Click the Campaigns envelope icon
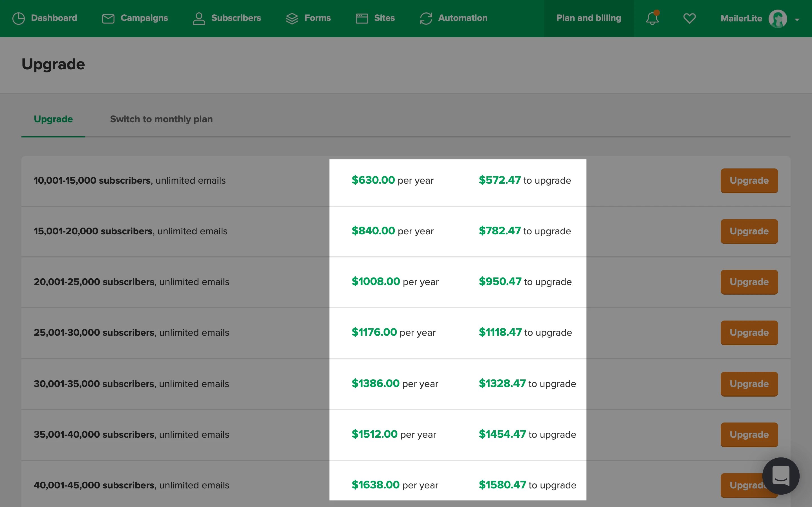This screenshot has height=507, width=812. pos(108,18)
